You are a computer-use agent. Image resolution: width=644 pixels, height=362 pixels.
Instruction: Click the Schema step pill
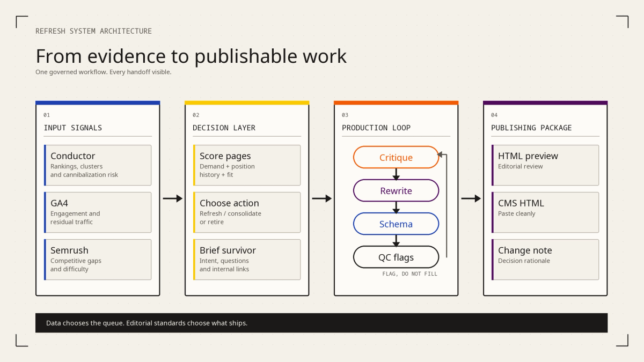396,224
